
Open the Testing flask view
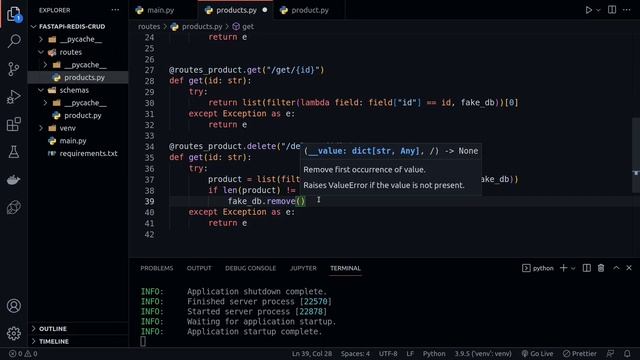pyautogui.click(x=14, y=152)
